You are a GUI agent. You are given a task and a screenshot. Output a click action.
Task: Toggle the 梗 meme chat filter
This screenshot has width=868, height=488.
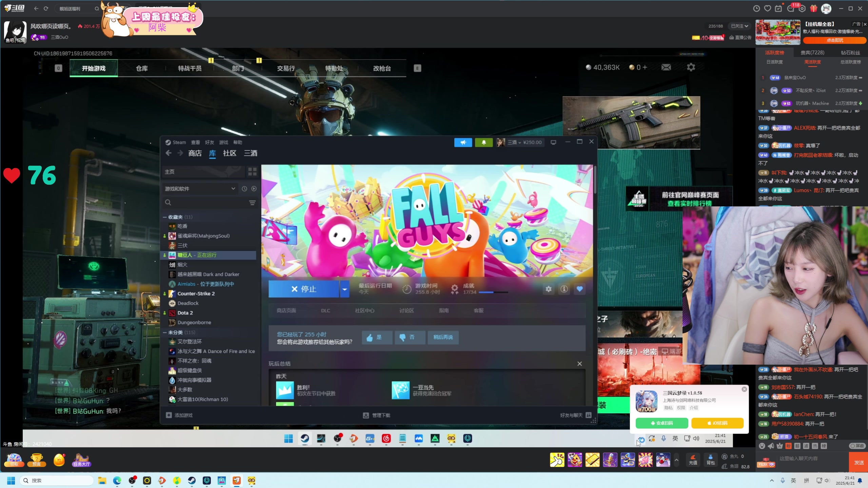pyautogui.click(x=824, y=446)
